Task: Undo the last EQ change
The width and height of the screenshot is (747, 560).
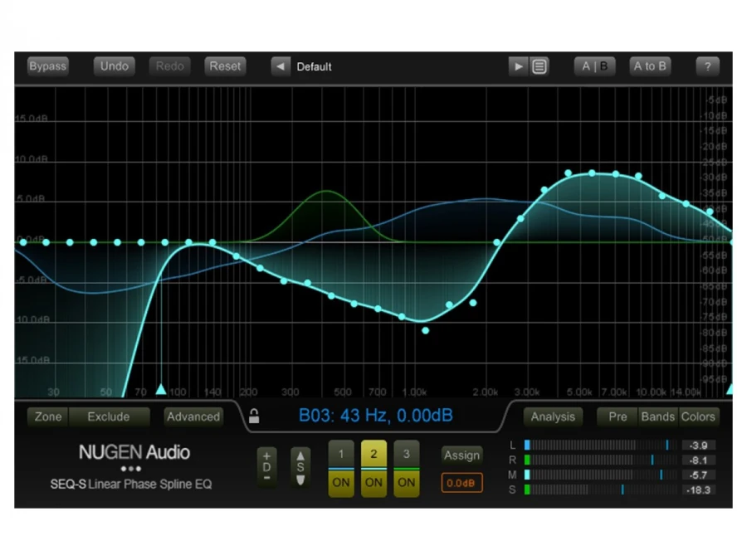Action: point(115,66)
